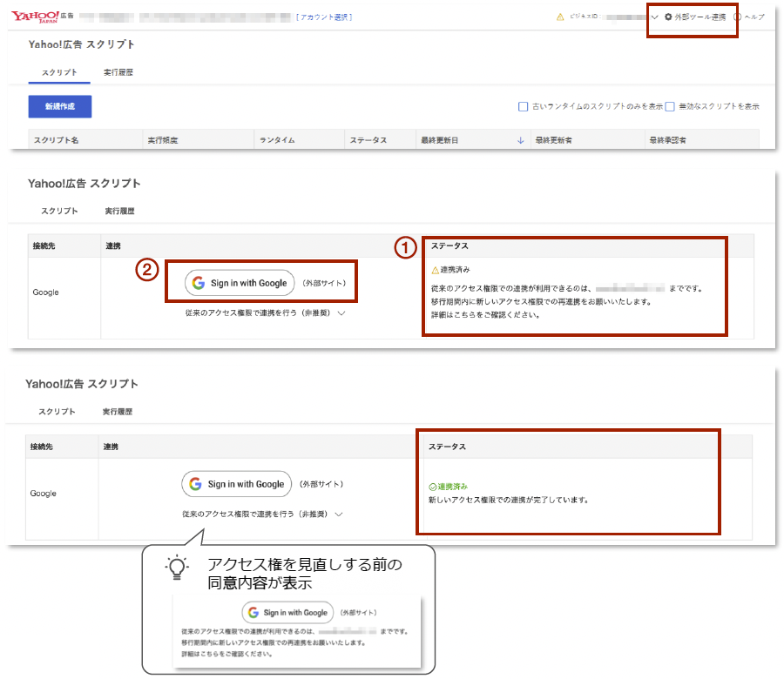Expand the business ID dropdown chevron

point(654,17)
